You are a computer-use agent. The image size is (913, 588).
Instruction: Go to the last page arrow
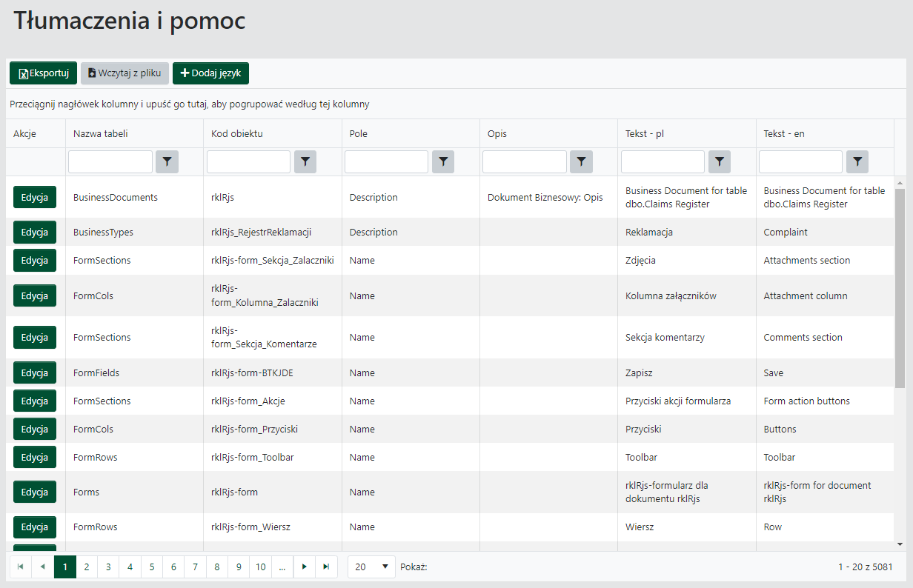pyautogui.click(x=326, y=567)
